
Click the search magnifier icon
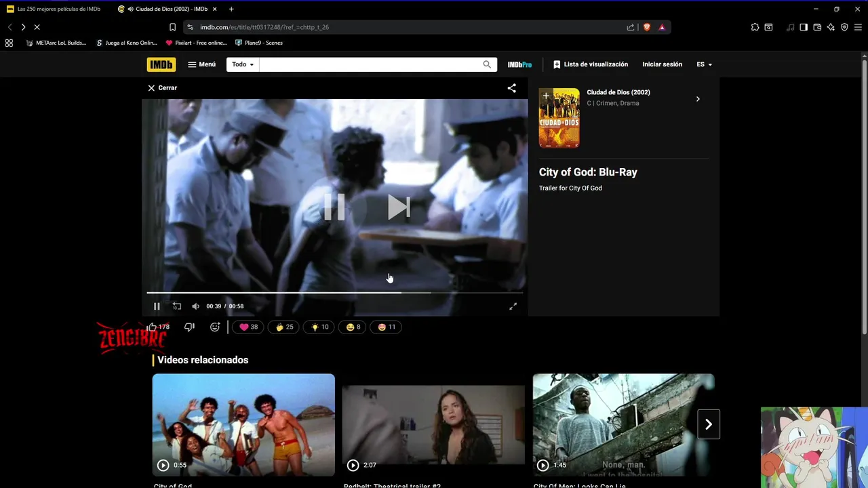click(487, 64)
